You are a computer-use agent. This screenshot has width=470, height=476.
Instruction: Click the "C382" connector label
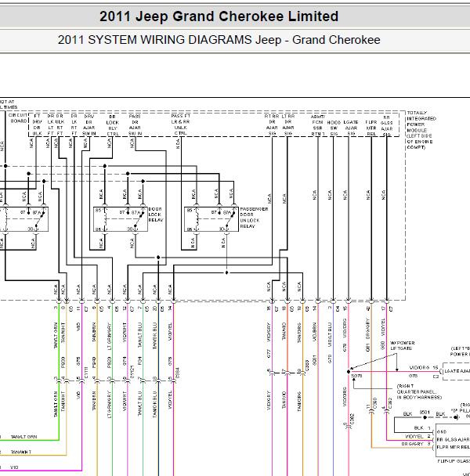tap(352, 419)
